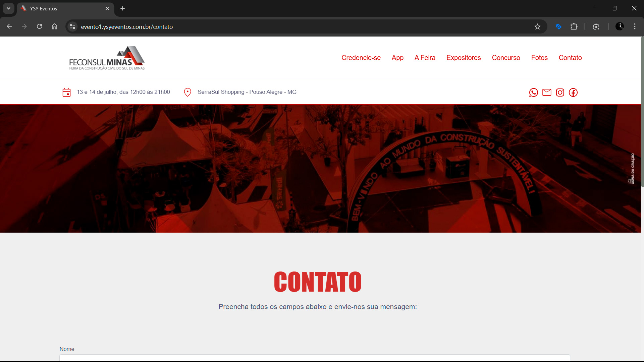Viewport: 644px width, 362px height.
Task: Click the email envelope icon
Action: click(547, 93)
